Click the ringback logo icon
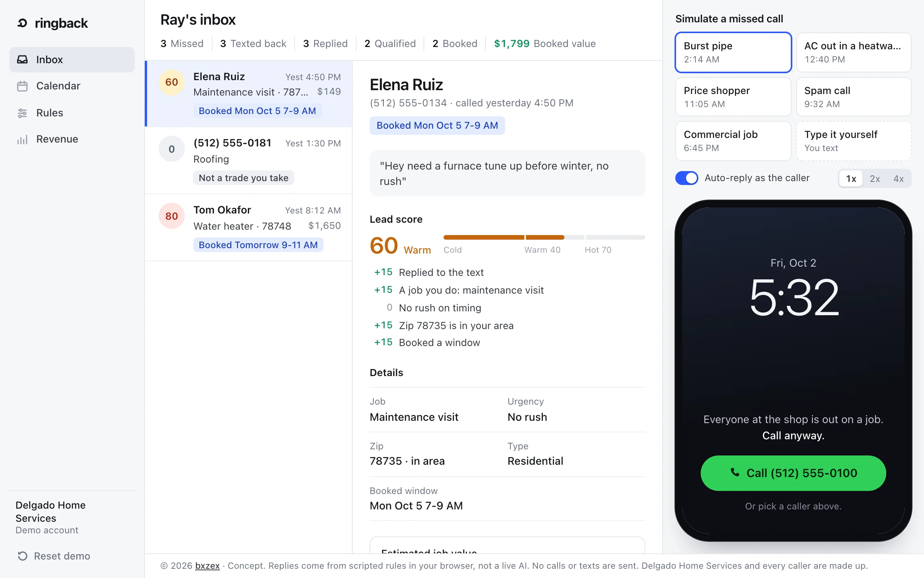The width and height of the screenshot is (924, 578). (x=22, y=24)
